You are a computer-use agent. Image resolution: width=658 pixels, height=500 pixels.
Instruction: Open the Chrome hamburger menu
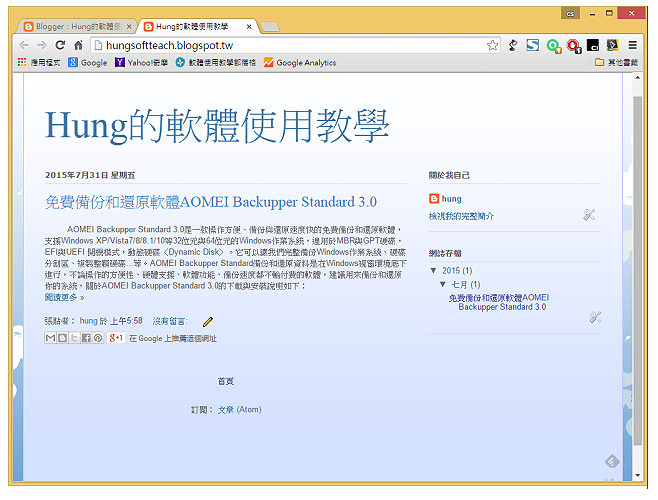(632, 45)
